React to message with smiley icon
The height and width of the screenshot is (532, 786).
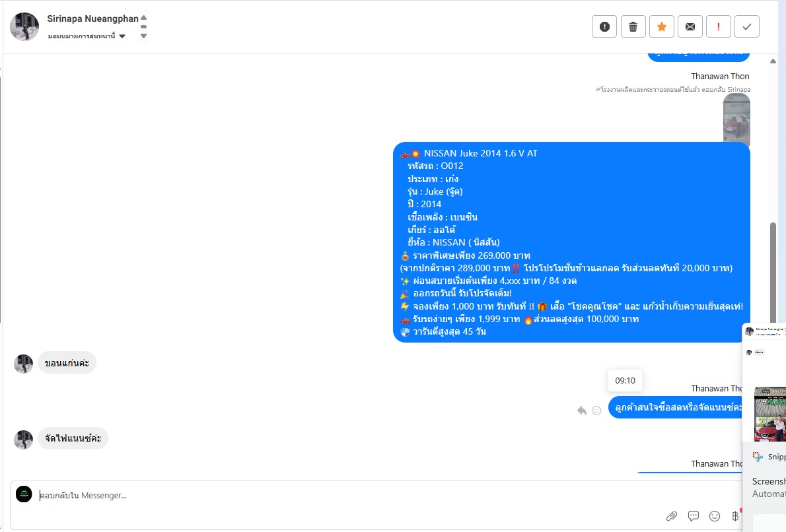(596, 411)
